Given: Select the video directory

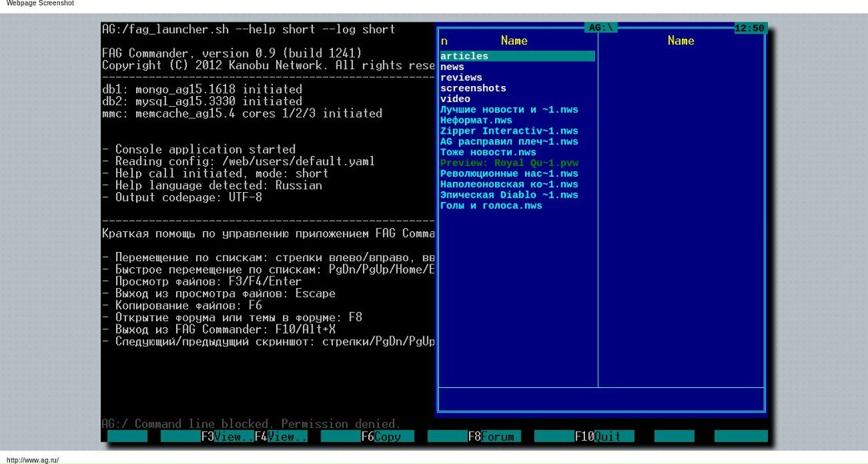Looking at the screenshot, I should pos(455,99).
